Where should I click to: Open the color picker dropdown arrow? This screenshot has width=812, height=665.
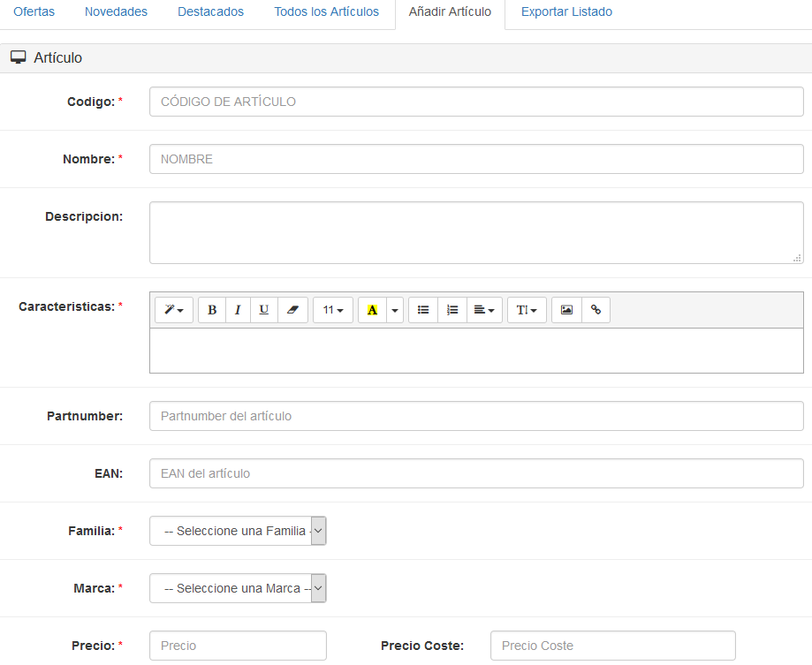395,310
